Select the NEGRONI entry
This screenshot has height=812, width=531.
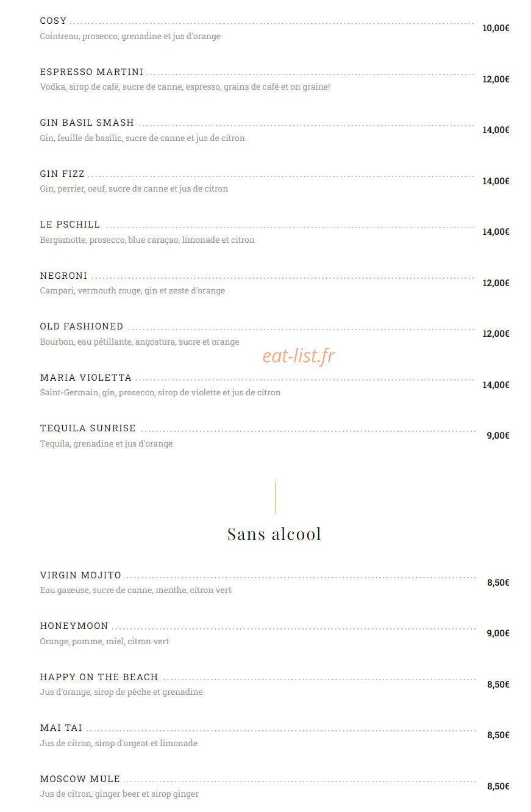[x=63, y=276]
